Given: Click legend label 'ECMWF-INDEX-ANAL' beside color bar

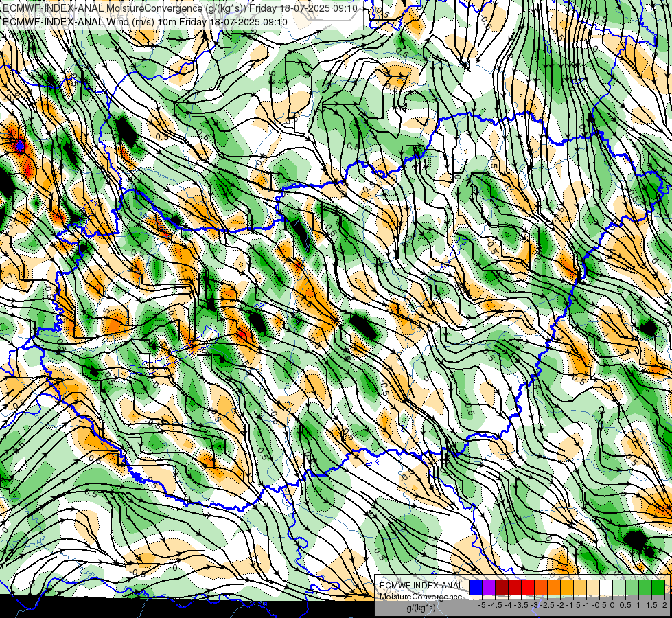Looking at the screenshot, I should click(421, 586).
